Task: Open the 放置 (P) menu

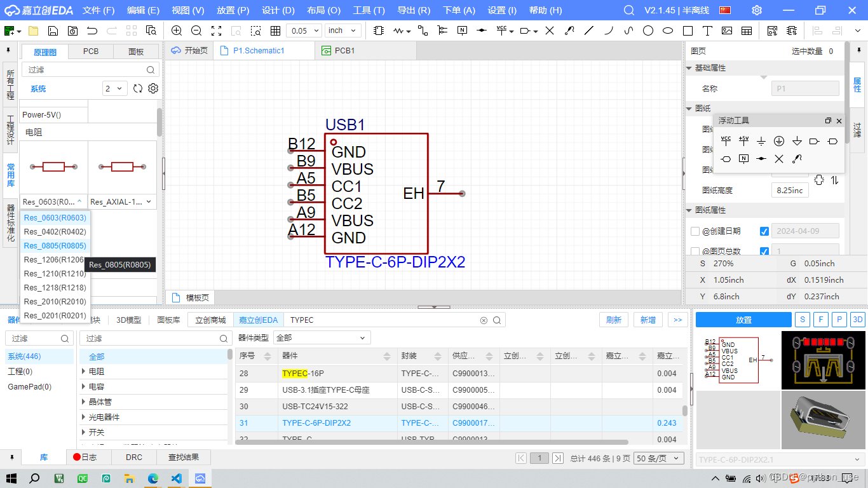Action: [x=233, y=10]
